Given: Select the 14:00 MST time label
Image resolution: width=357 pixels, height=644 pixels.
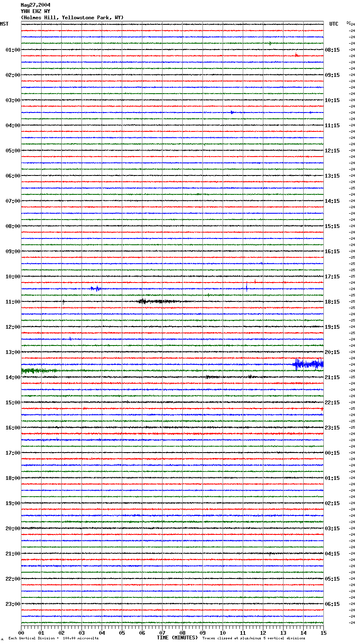Looking at the screenshot, I should [13, 377].
